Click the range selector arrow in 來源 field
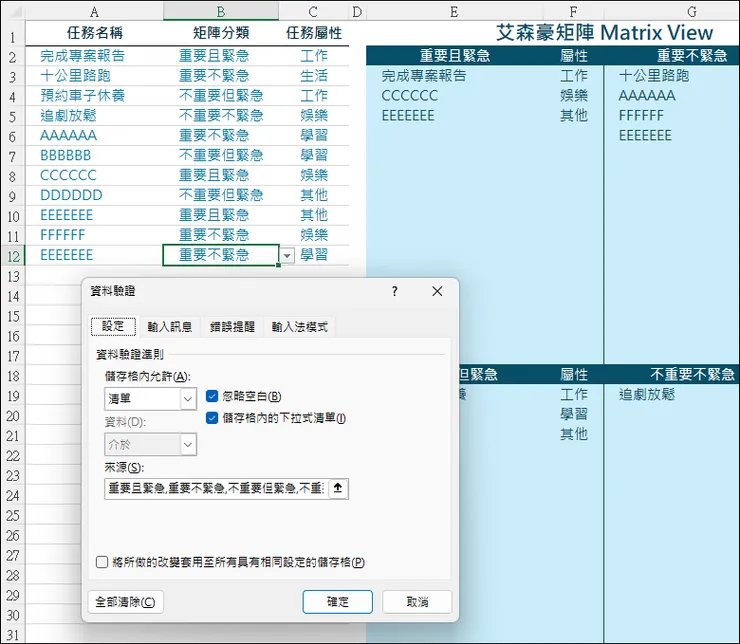 (337, 488)
